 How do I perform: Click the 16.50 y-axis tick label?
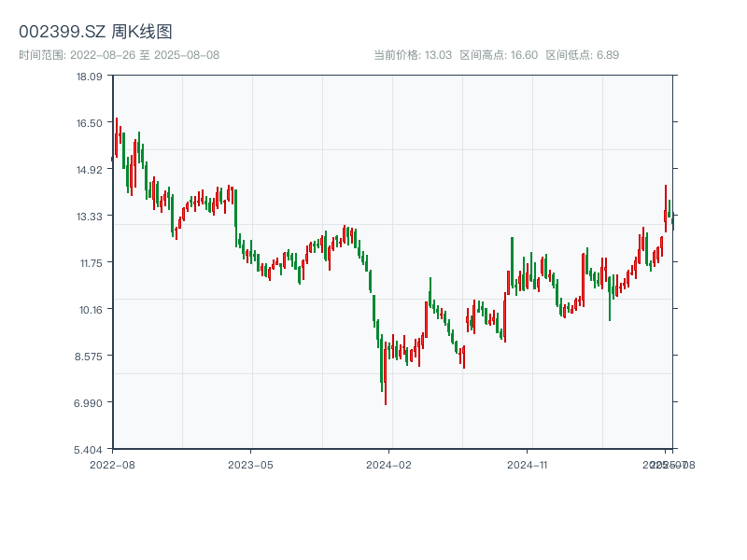tap(90, 123)
